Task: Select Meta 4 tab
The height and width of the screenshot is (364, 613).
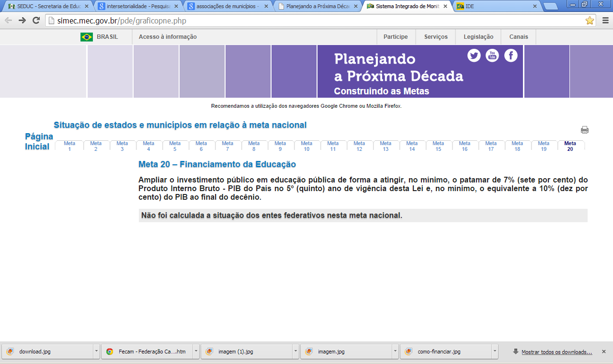Action: (148, 146)
